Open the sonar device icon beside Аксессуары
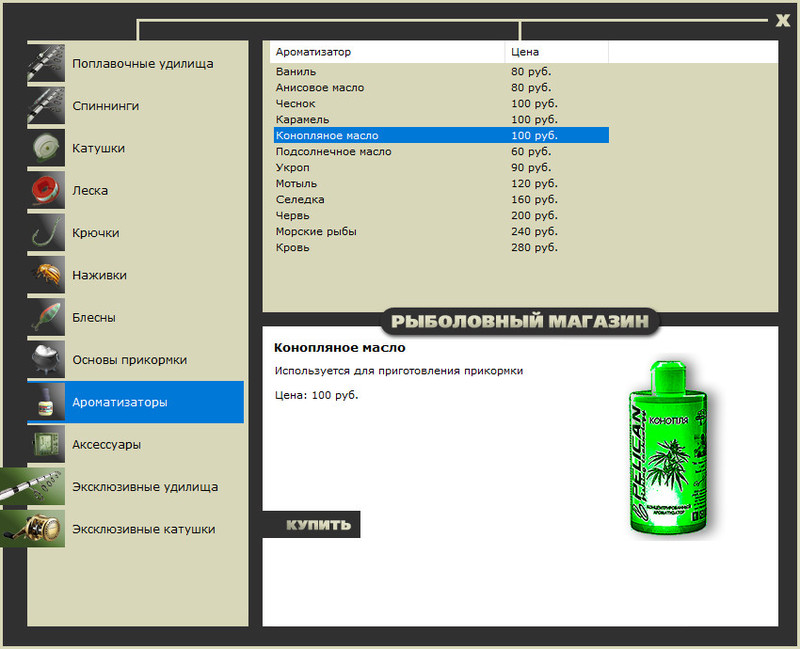The width and height of the screenshot is (800, 649). click(46, 444)
